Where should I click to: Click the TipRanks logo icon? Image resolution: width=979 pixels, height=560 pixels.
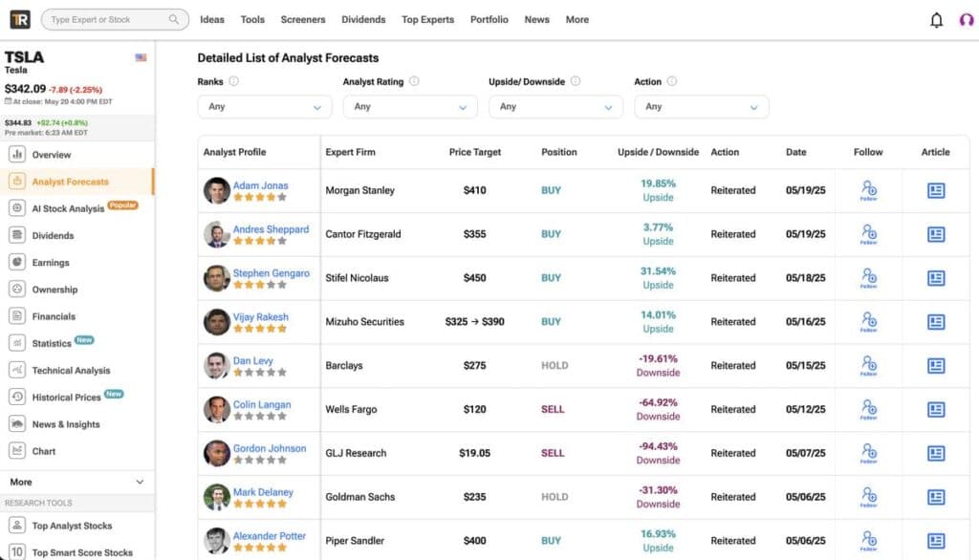tap(20, 19)
